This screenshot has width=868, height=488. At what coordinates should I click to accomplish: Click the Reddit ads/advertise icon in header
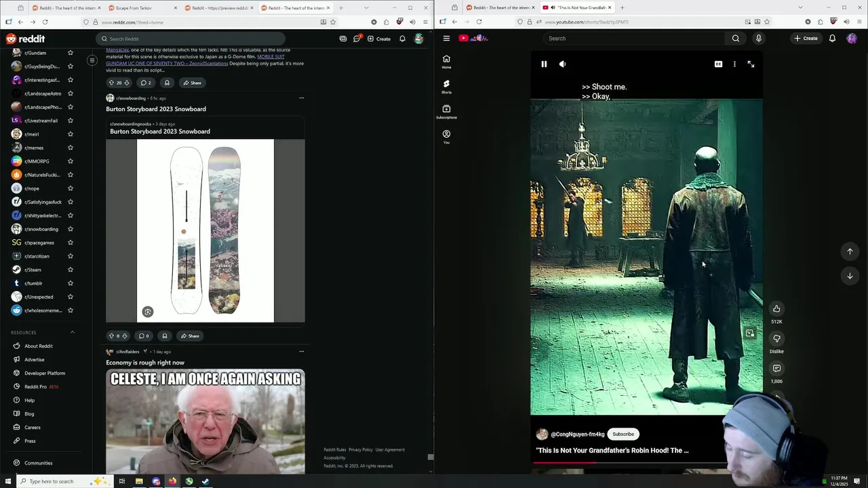[343, 39]
